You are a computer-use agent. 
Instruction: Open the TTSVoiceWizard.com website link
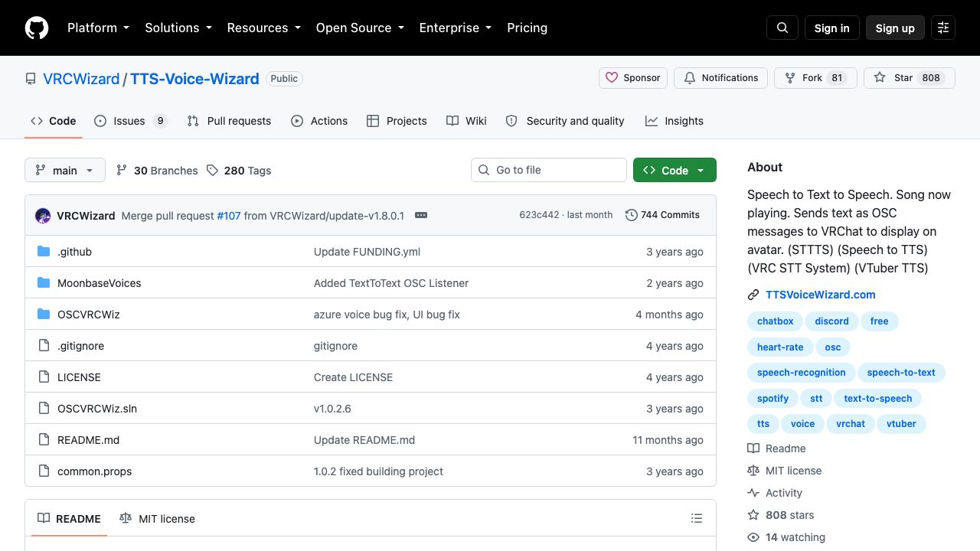coord(820,295)
